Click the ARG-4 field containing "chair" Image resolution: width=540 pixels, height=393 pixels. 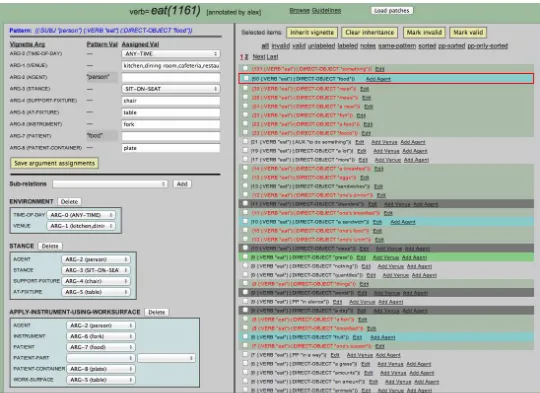[171, 101]
